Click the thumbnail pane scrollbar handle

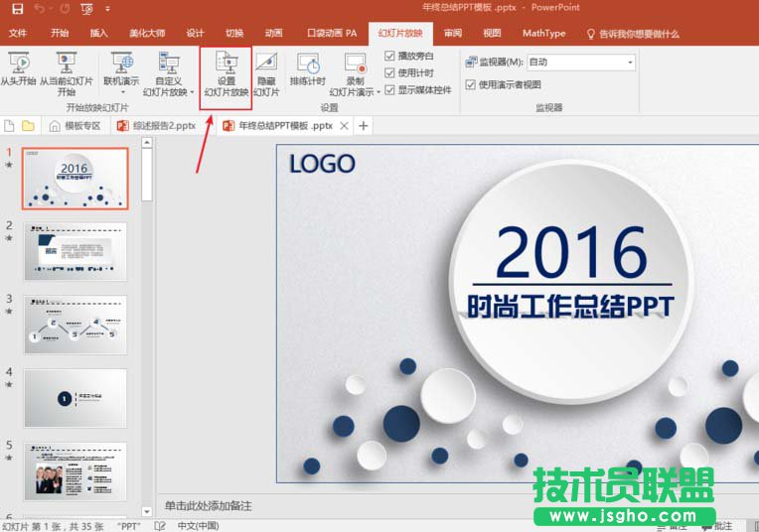(x=147, y=175)
